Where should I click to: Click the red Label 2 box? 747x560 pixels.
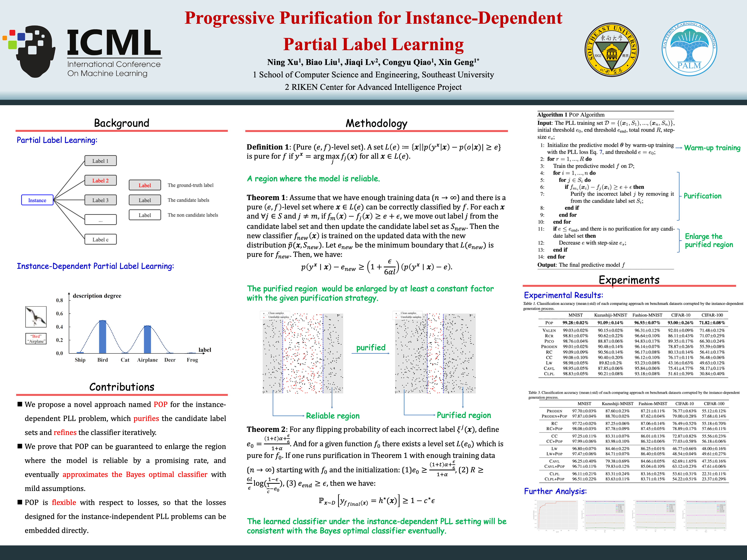100,181
